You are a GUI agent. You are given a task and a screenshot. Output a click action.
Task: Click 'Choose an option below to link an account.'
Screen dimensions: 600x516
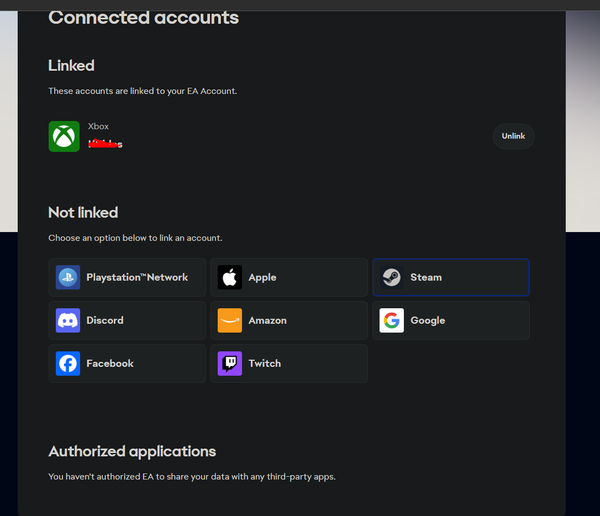pyautogui.click(x=135, y=238)
